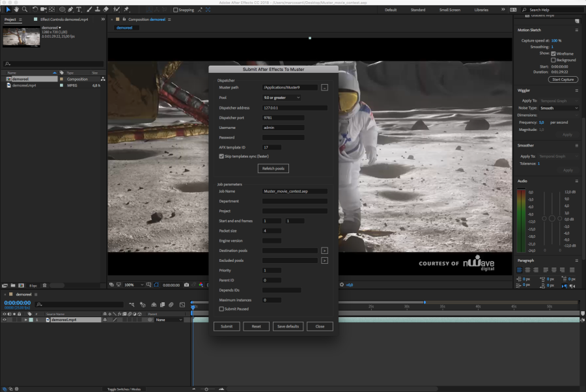Viewport: 586px width, 392px height.
Task: Select the Eraser tool
Action: click(105, 9)
